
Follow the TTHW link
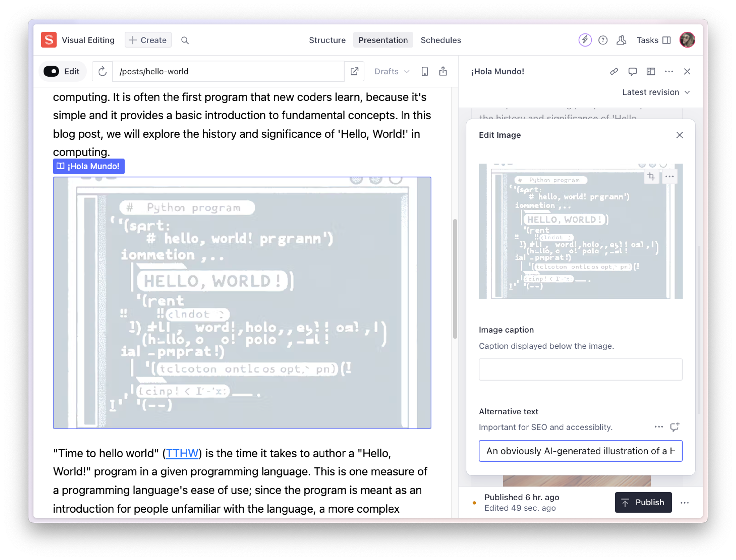click(182, 453)
